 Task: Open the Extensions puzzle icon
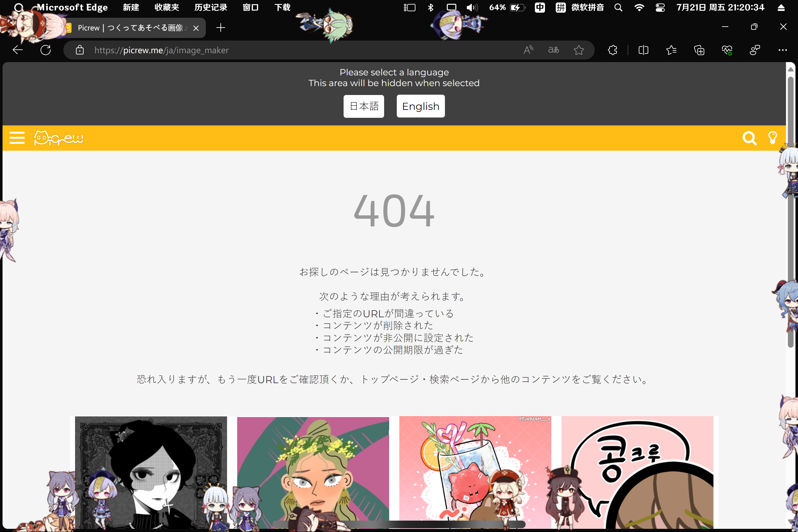612,50
